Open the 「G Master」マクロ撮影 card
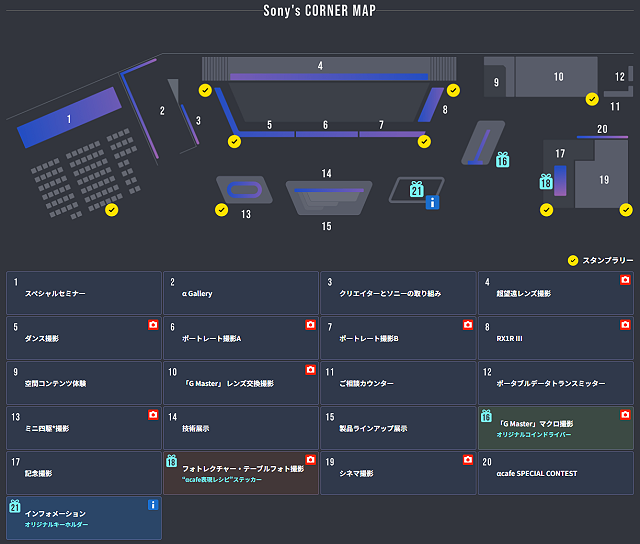Image resolution: width=640 pixels, height=544 pixels. [x=555, y=428]
